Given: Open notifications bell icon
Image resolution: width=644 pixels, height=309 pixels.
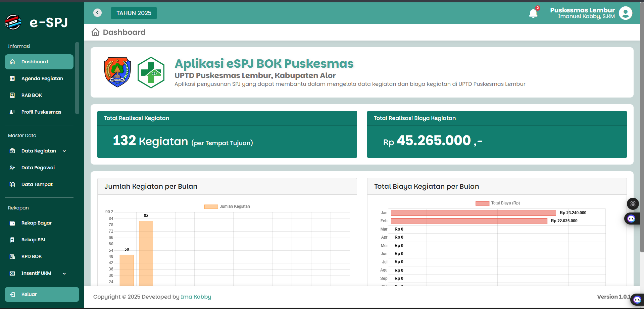Looking at the screenshot, I should (x=533, y=13).
